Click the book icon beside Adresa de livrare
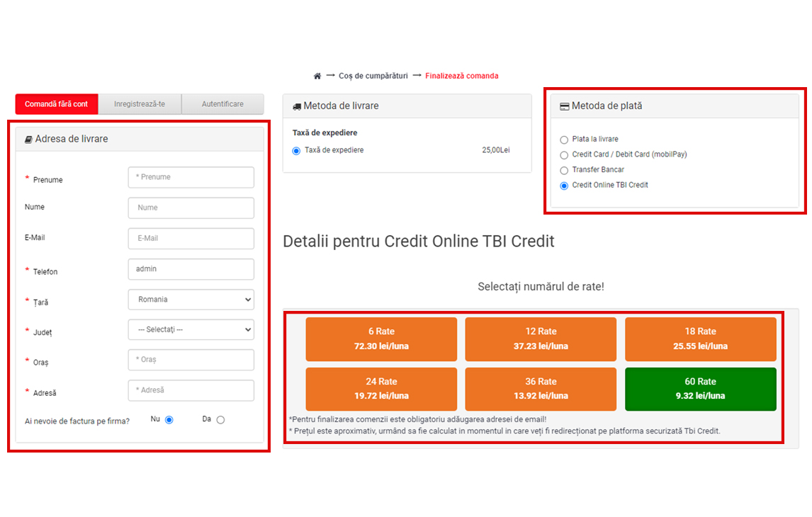Screen dimensions: 812x517 point(28,140)
